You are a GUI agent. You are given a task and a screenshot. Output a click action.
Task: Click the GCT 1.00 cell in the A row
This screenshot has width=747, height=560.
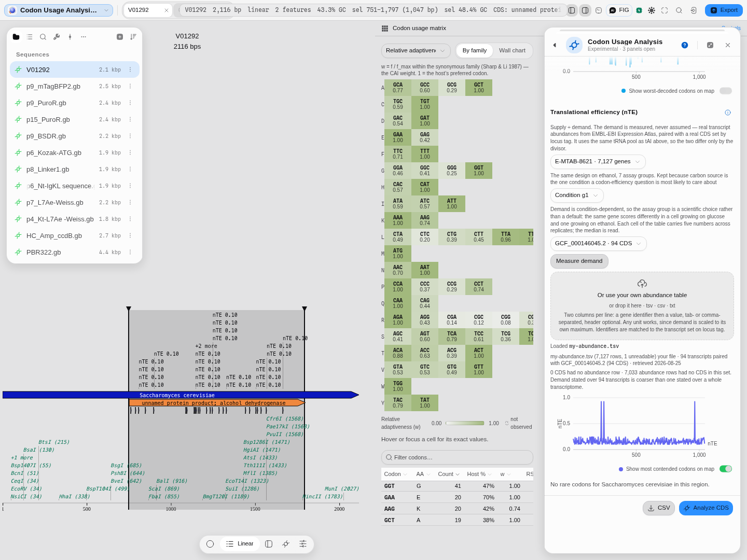click(x=479, y=88)
